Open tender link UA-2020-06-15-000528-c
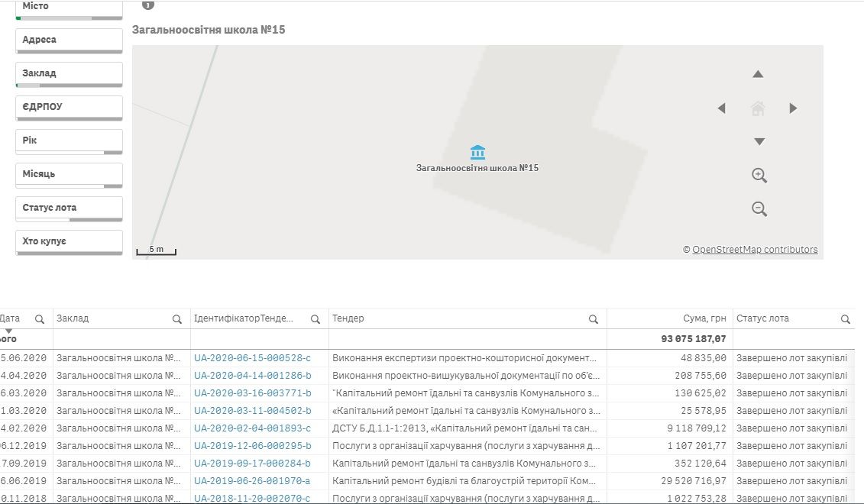Screen dimensions: 864x504 point(252,357)
